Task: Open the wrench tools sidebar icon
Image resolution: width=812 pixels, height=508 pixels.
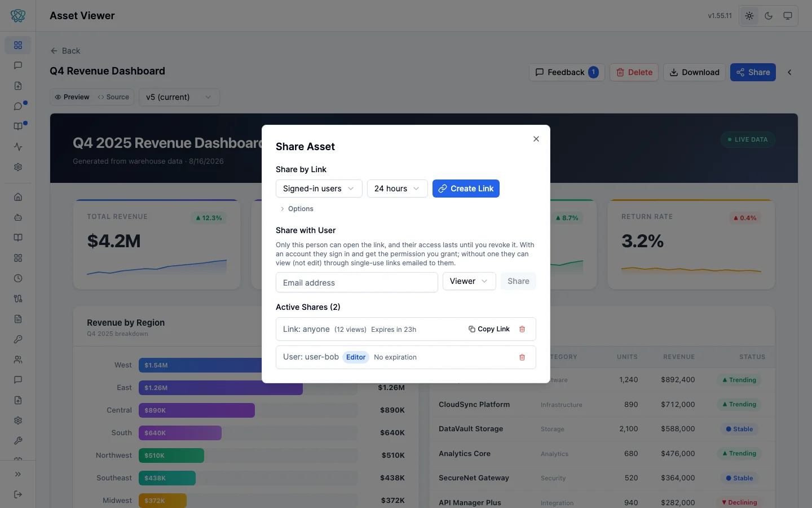Action: point(18,441)
